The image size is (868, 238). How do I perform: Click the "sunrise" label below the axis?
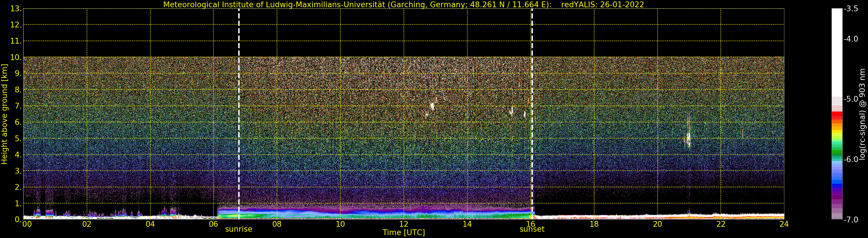[238, 229]
